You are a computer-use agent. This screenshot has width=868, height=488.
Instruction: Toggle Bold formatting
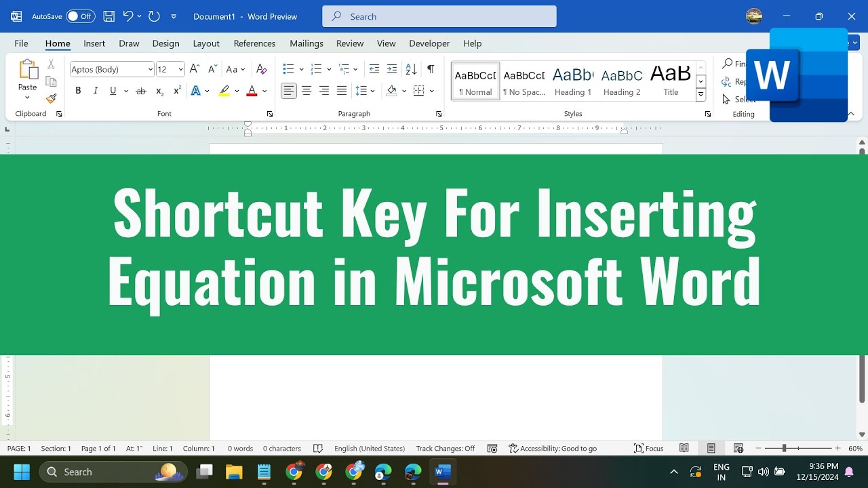coord(78,91)
